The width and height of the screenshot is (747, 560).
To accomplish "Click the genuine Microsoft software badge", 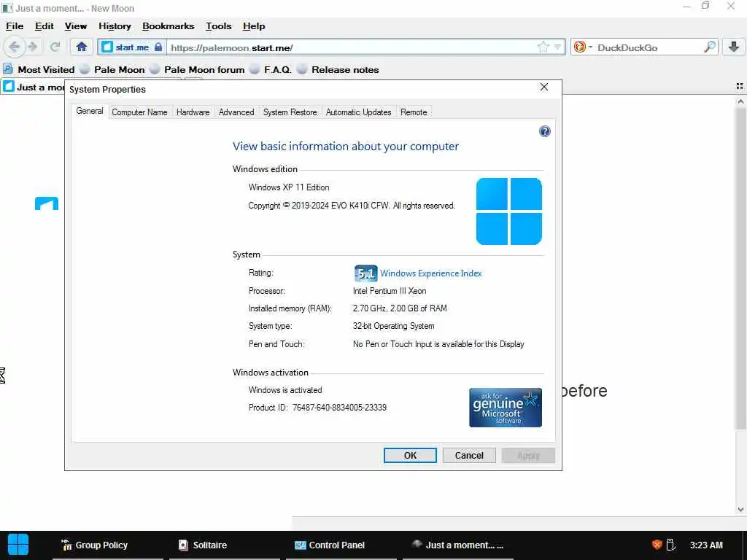I will (x=506, y=408).
